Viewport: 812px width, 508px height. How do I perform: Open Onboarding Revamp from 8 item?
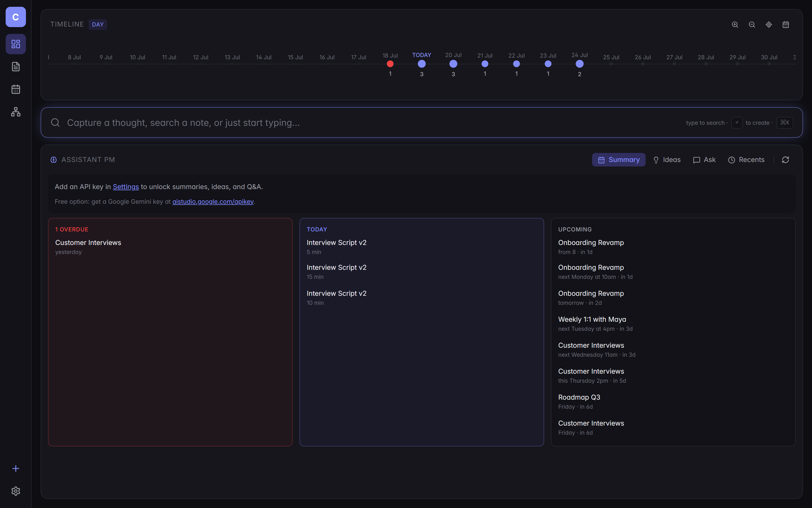673,247
